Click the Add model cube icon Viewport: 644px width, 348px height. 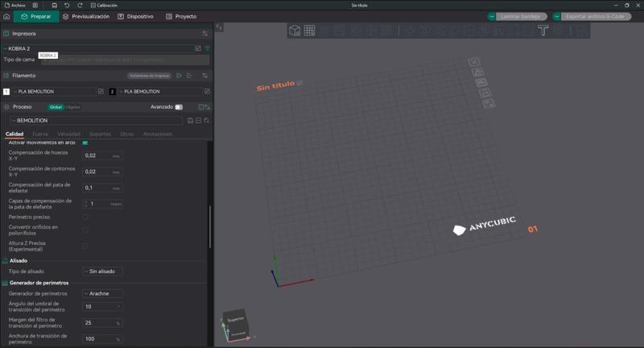click(295, 31)
